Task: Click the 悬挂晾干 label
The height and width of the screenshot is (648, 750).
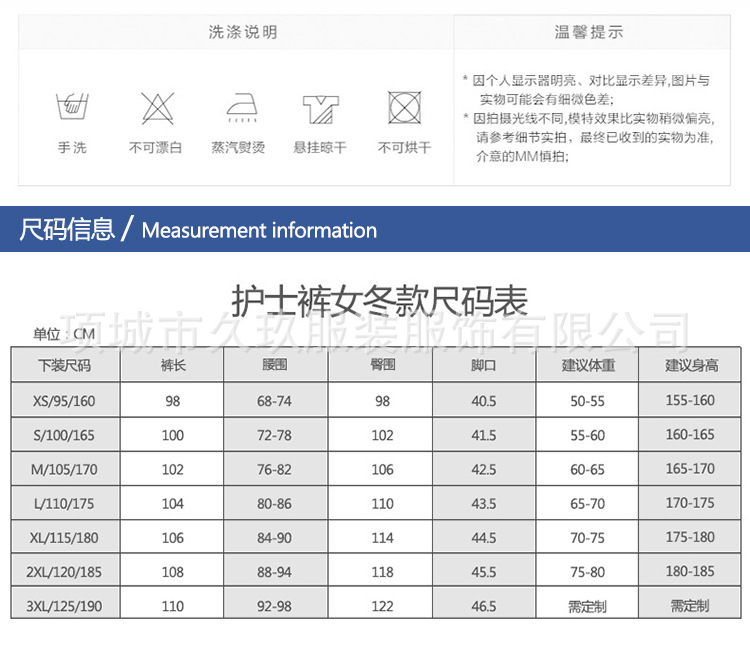Action: click(x=320, y=147)
